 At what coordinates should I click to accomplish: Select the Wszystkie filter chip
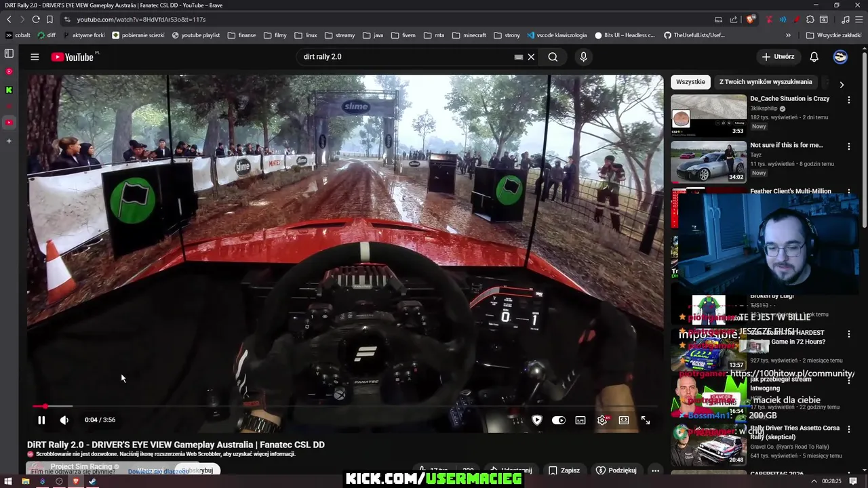coord(690,82)
